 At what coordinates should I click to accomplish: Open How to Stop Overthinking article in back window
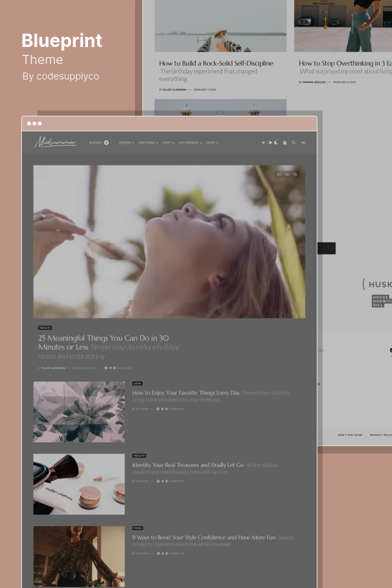[345, 63]
